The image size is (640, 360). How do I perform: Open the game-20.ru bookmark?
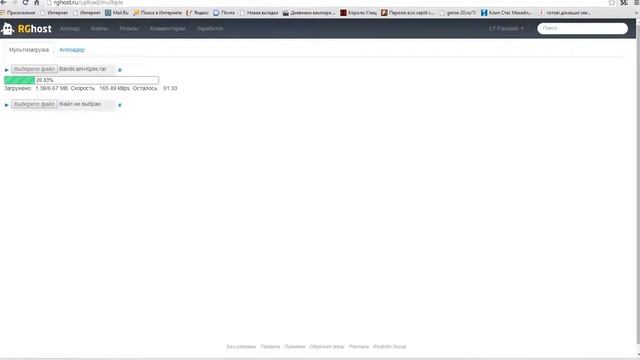click(x=458, y=13)
